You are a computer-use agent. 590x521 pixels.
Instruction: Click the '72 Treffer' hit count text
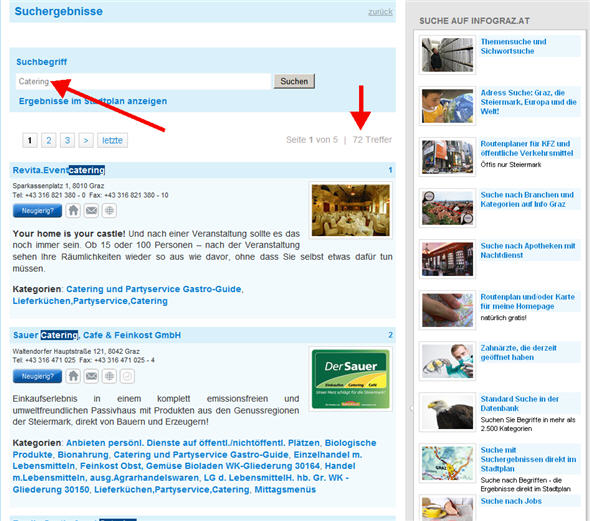[372, 140]
